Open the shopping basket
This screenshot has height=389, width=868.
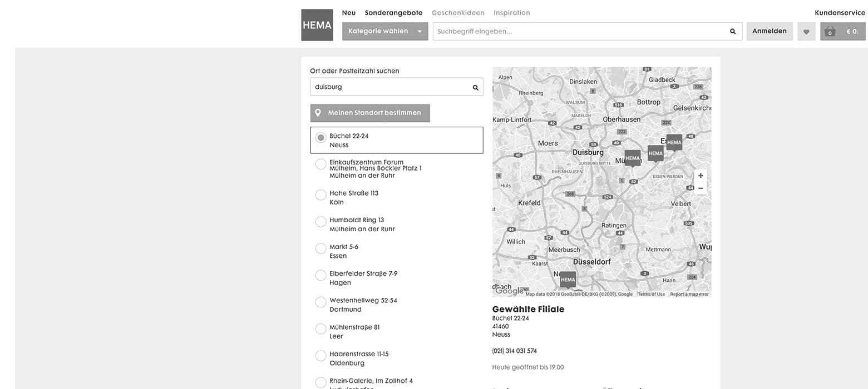pyautogui.click(x=843, y=32)
